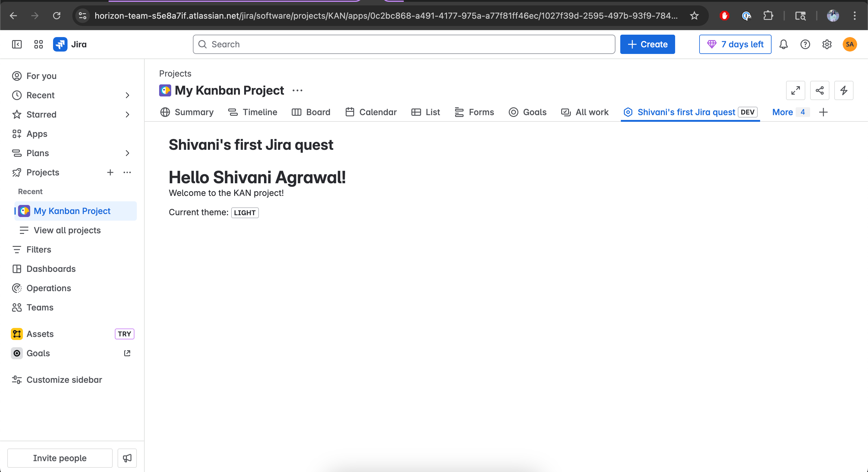
Task: Collapse the sidebar with the panel icon
Action: coord(17,44)
